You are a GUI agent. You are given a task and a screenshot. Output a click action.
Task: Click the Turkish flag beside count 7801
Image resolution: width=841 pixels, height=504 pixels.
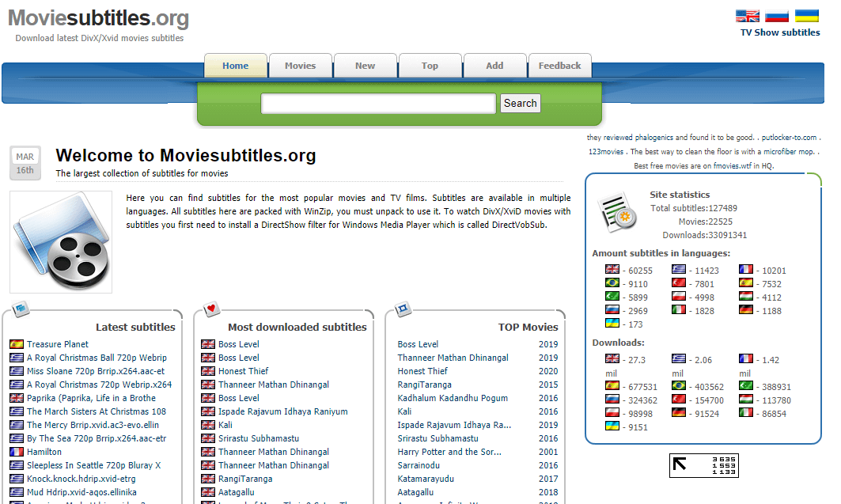coord(679,282)
